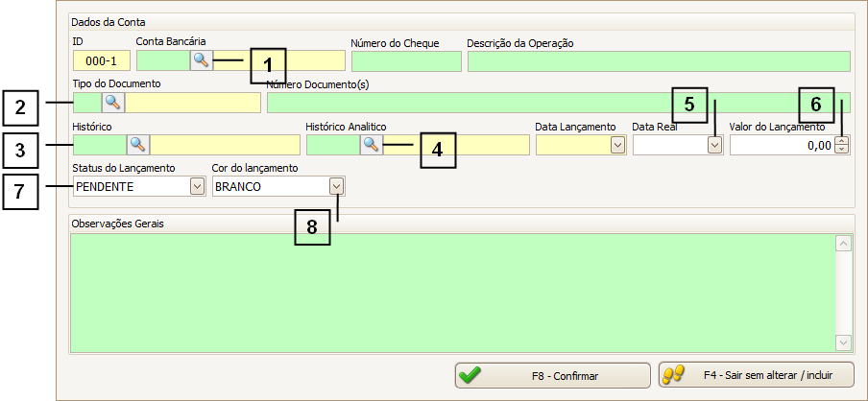
Task: Focus the Descrição da Operação text field
Action: coord(659,61)
